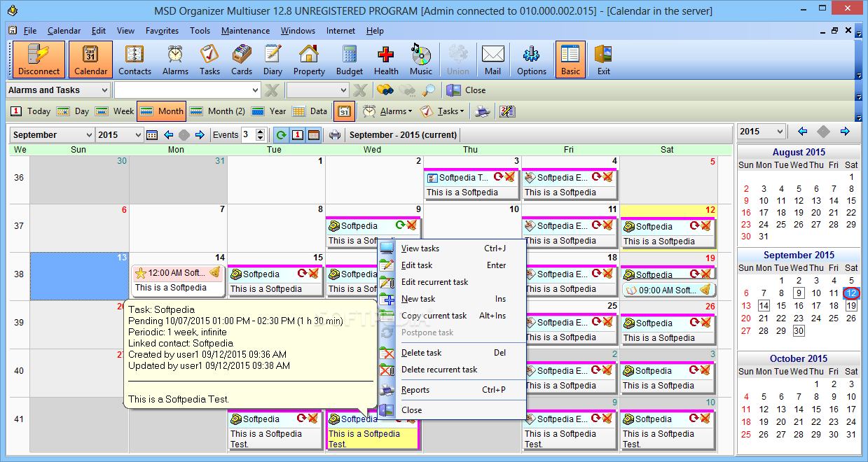Open the Favorites menu

tap(162, 31)
